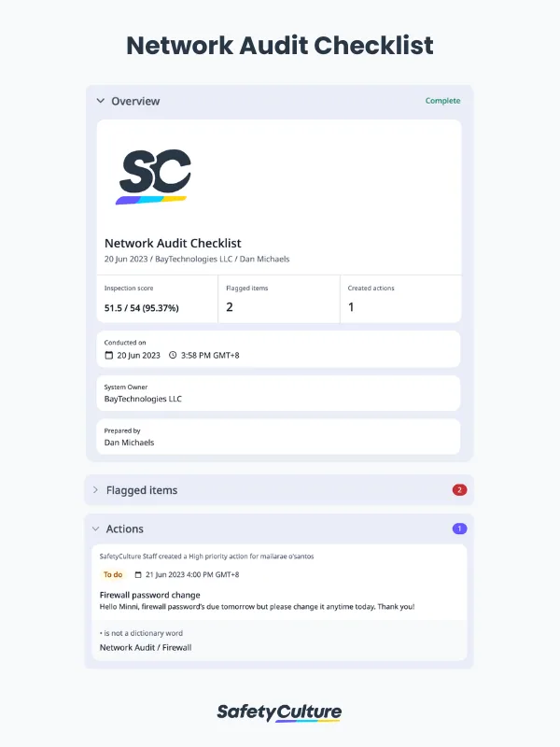This screenshot has width=560, height=747.
Task: Select the Created actions count cell
Action: 399,299
